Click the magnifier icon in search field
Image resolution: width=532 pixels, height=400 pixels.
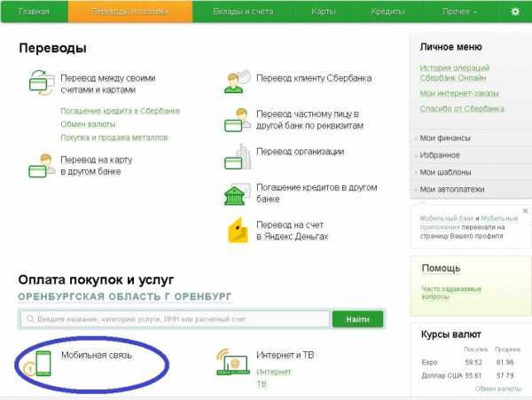(x=30, y=319)
